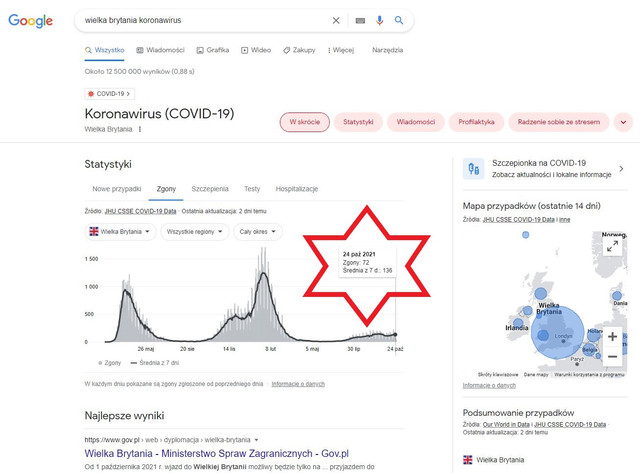Screen dimensions: 640x473
Task: Clear the search query with the X icon
Action: (x=336, y=20)
